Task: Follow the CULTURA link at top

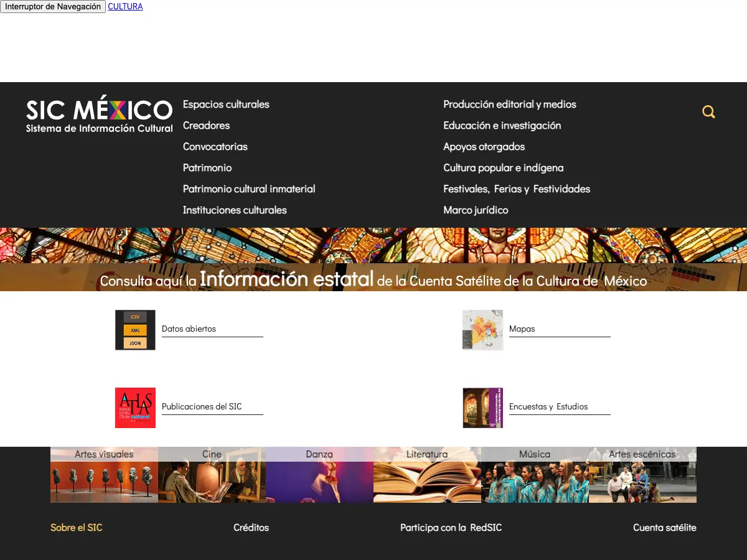Action: 125,7
